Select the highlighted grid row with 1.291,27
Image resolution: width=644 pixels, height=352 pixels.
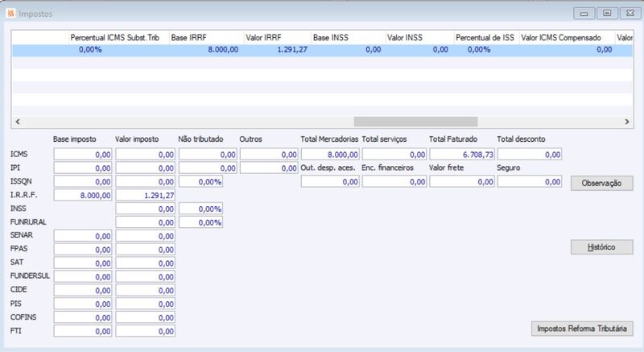coord(322,50)
